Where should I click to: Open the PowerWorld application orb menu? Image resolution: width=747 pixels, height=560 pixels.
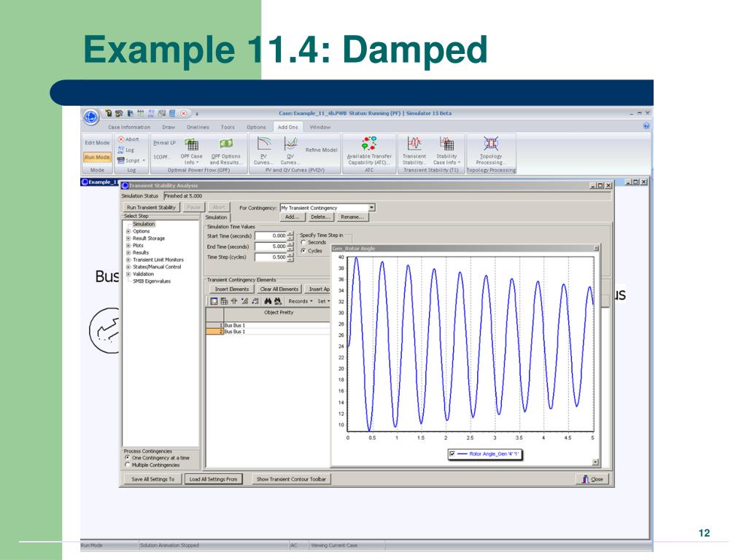pyautogui.click(x=91, y=117)
